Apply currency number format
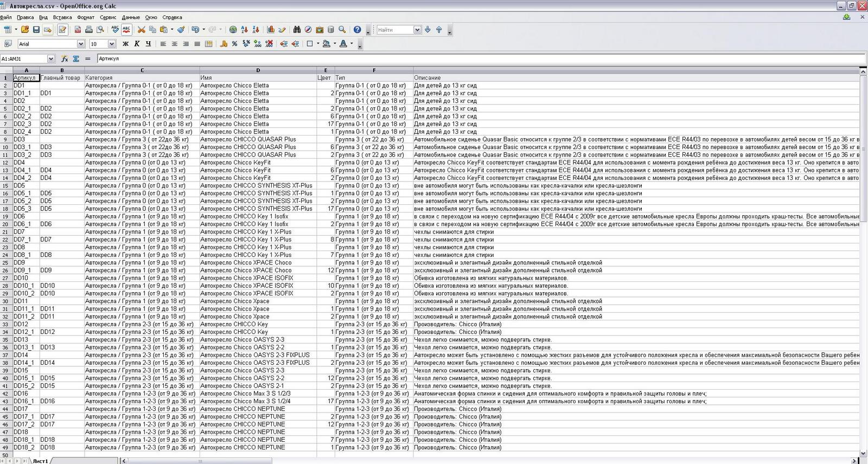This screenshot has height=464, width=868. (x=224, y=44)
